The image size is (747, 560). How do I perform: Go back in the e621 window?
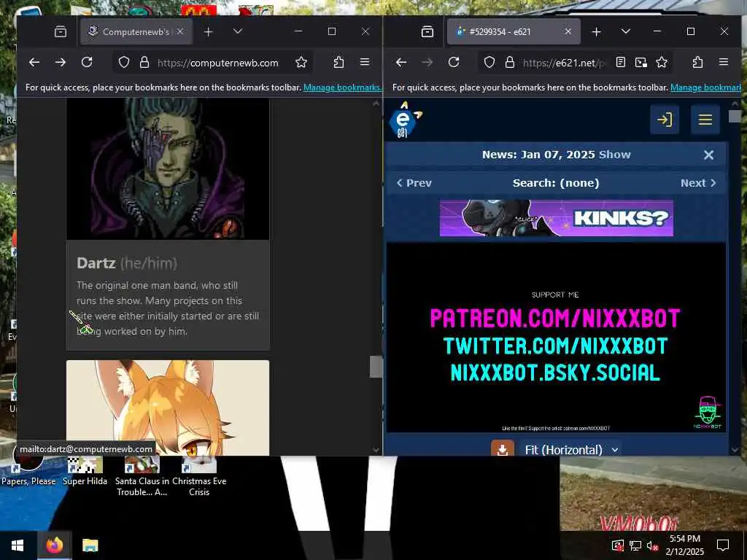(401, 63)
